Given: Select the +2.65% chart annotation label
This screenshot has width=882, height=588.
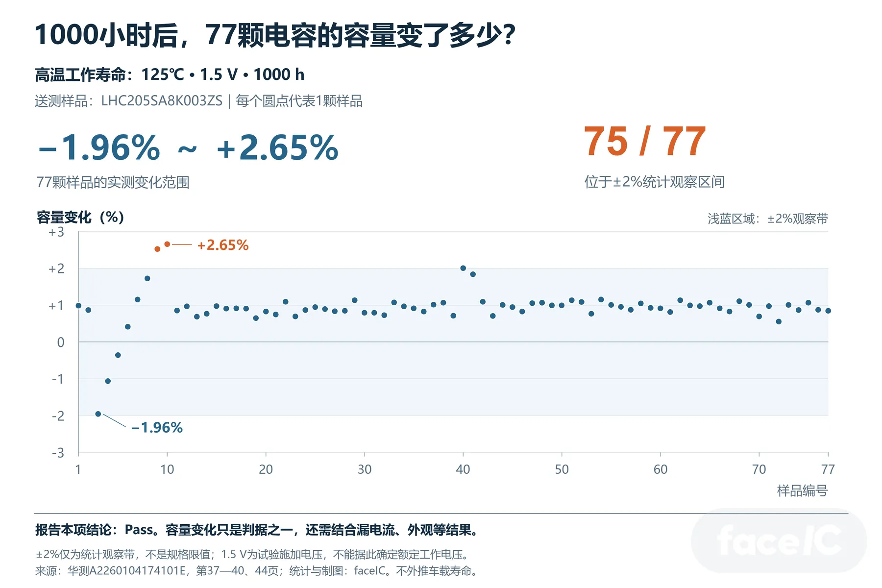Looking at the screenshot, I should [x=222, y=245].
